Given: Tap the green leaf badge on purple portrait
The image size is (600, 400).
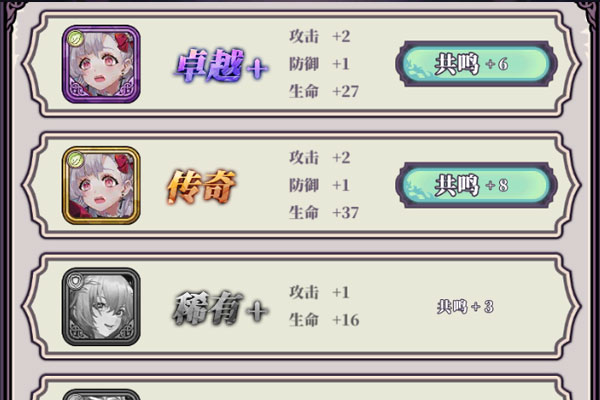Looking at the screenshot, I should [75, 39].
